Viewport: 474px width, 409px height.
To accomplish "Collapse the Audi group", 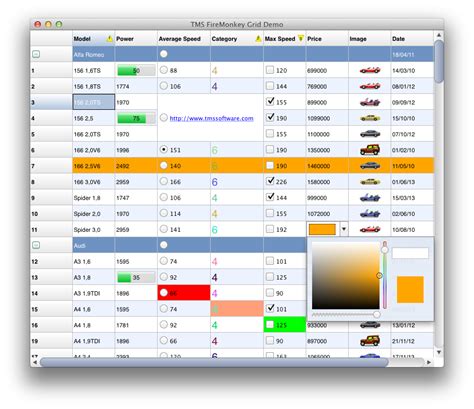I will [36, 245].
